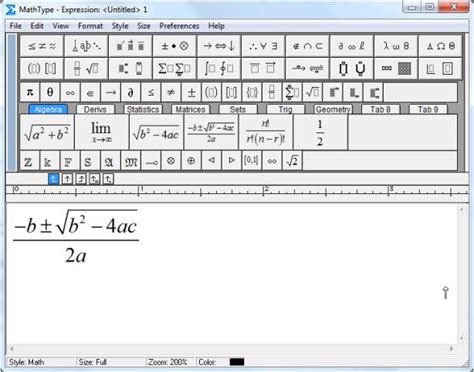
Task: Insert square root template from small bar
Action: click(x=312, y=92)
